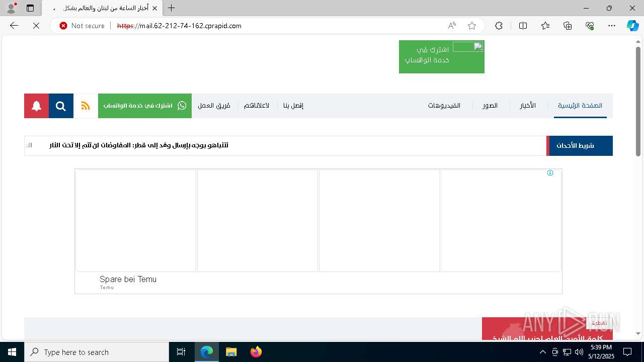This screenshot has width=644, height=362.
Task: Click the ad info icon in the Temu banner
Action: (550, 173)
